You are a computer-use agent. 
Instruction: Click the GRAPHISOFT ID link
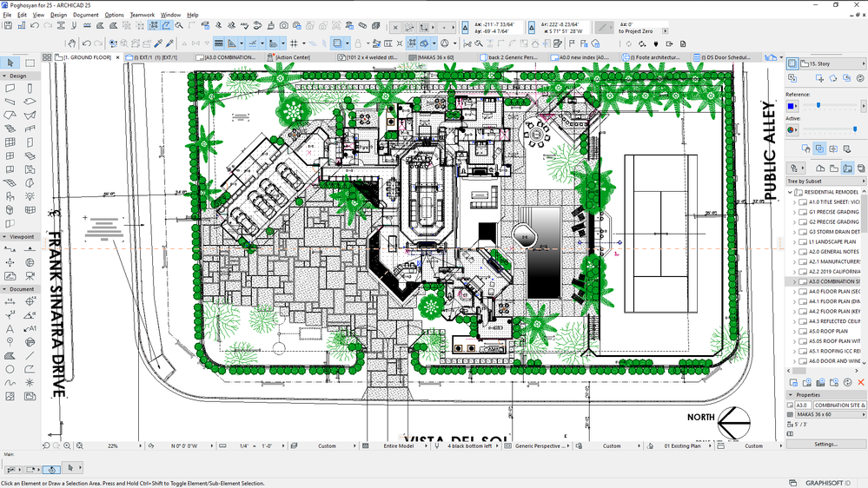click(827, 483)
